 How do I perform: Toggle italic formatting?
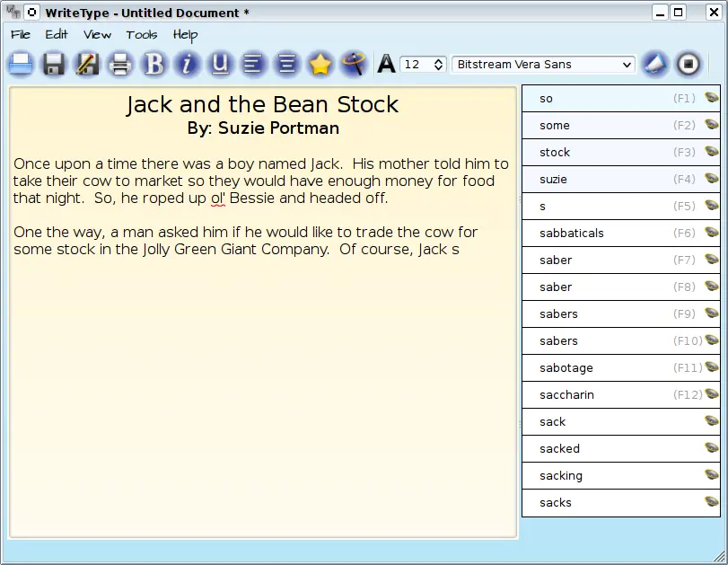point(187,64)
